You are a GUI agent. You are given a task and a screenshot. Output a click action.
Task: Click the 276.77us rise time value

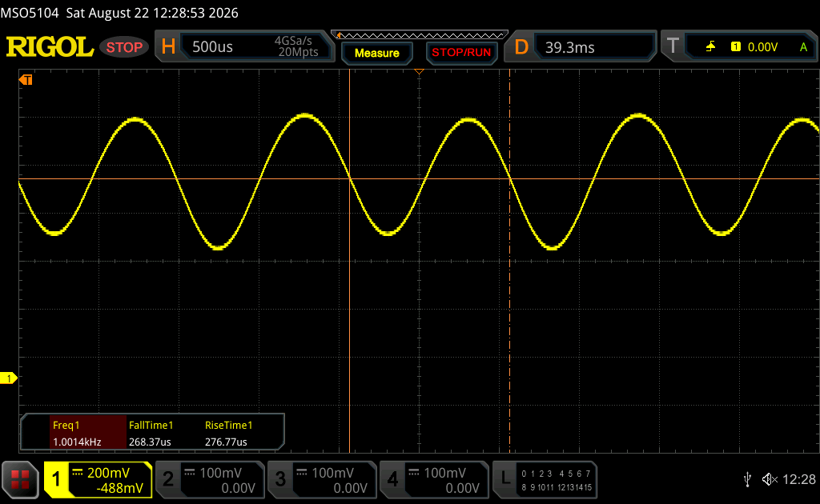(226, 442)
